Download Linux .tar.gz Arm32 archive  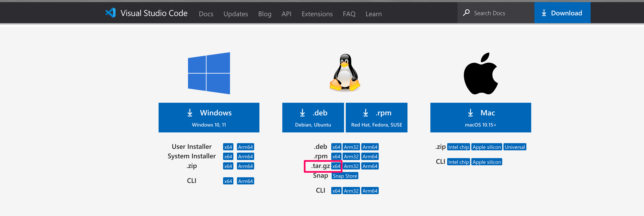coord(351,166)
